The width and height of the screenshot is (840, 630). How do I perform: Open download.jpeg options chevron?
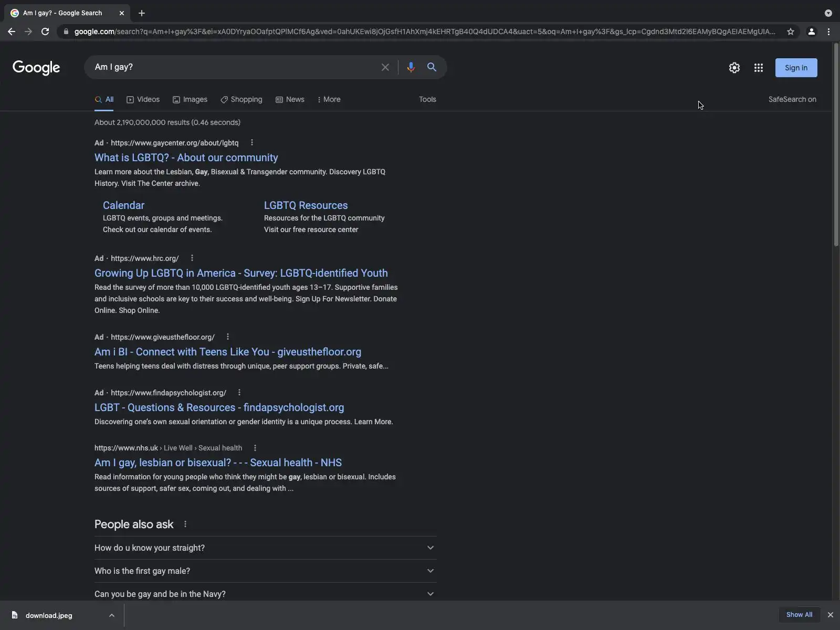pos(112,615)
